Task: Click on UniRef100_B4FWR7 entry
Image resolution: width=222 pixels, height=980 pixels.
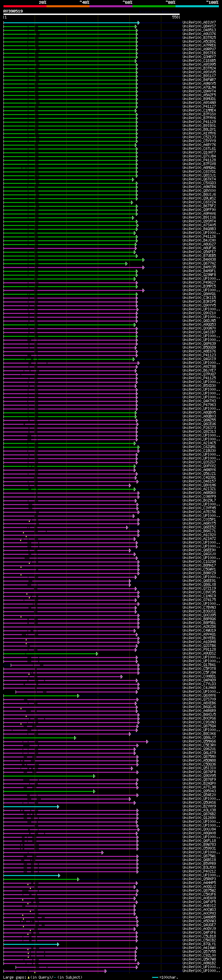Action: [199, 80]
